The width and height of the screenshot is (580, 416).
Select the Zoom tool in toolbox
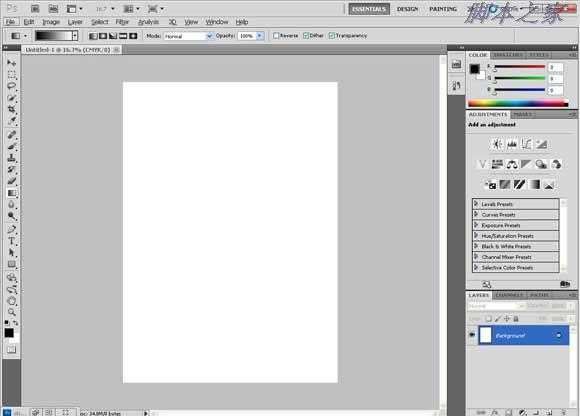click(x=11, y=312)
